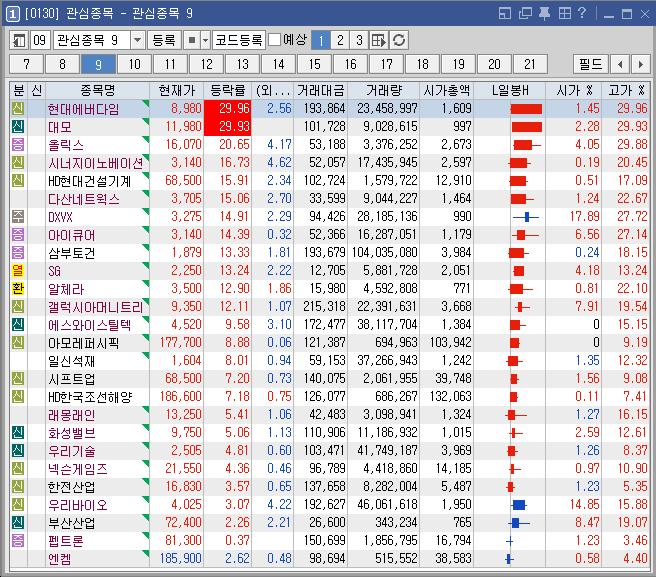Click the 다산네트웍스 stock name
The height and width of the screenshot is (577, 656).
click(x=84, y=199)
